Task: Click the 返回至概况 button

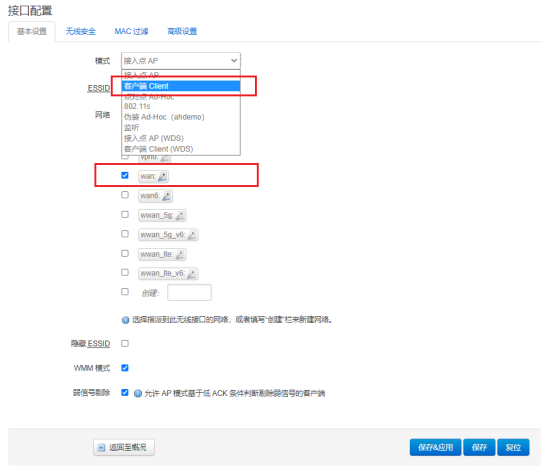Action: (124, 448)
